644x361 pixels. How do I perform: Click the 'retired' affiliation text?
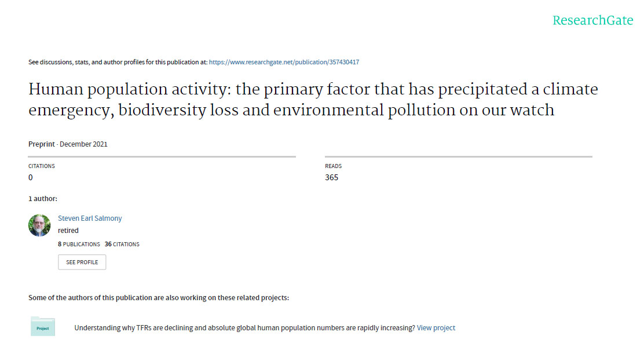[x=68, y=231]
